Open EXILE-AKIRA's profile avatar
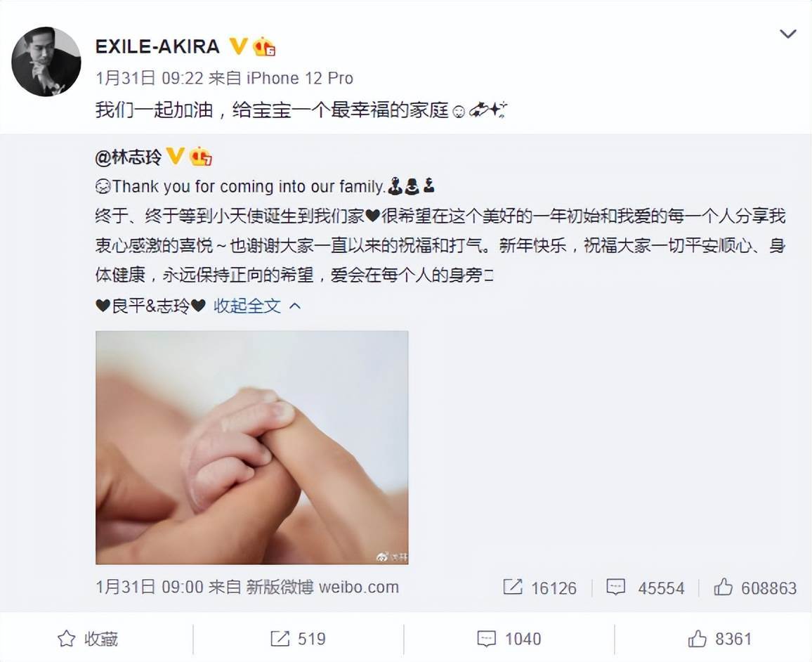Screen dimensions: 812x662 point(46,62)
